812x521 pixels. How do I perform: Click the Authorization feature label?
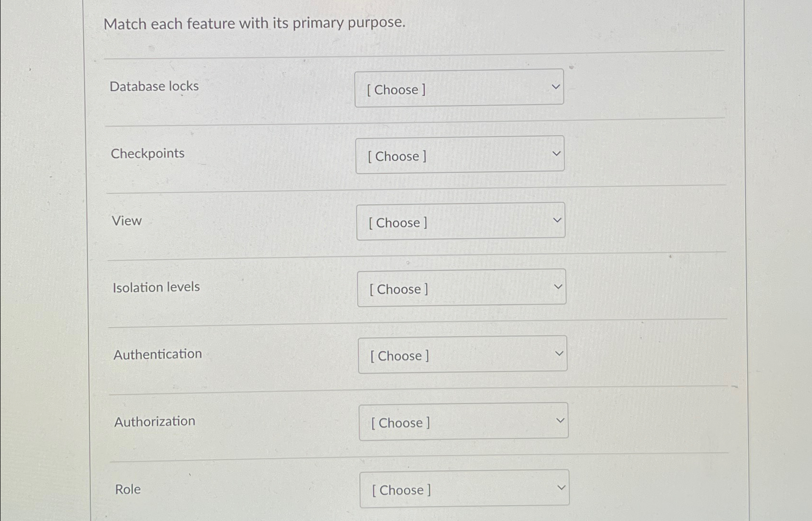point(154,421)
